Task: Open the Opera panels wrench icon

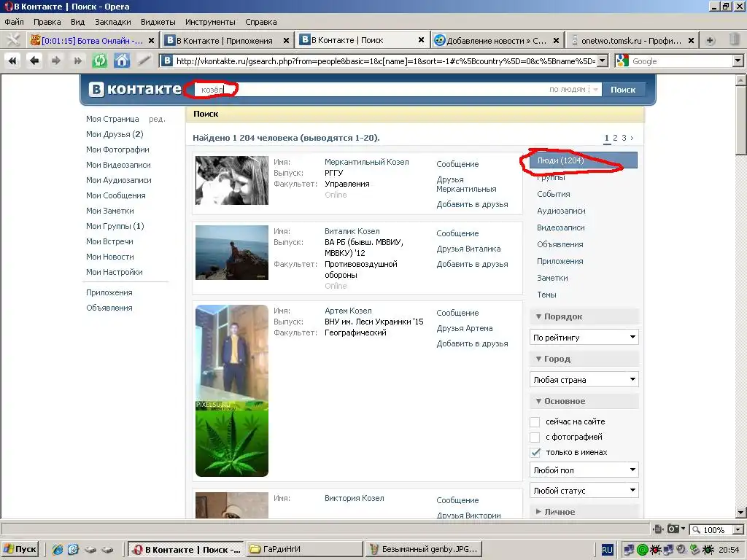Action: (x=12, y=40)
